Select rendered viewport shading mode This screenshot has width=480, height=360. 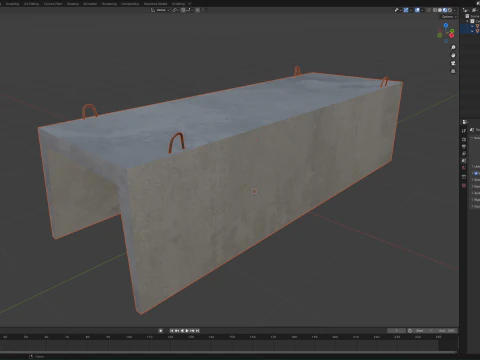pyautogui.click(x=450, y=10)
